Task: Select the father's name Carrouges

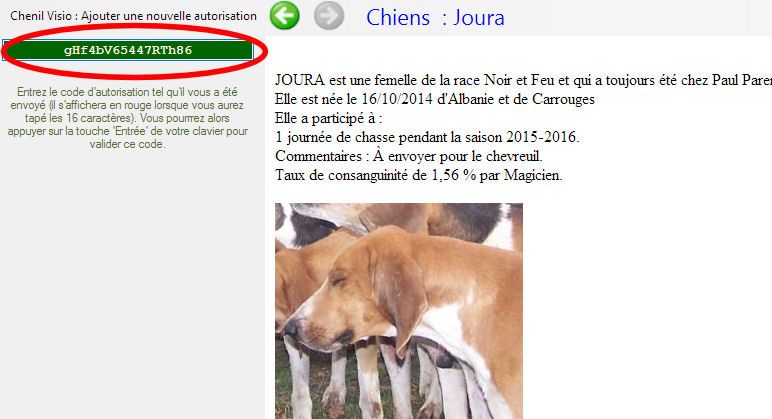Action: tap(563, 99)
